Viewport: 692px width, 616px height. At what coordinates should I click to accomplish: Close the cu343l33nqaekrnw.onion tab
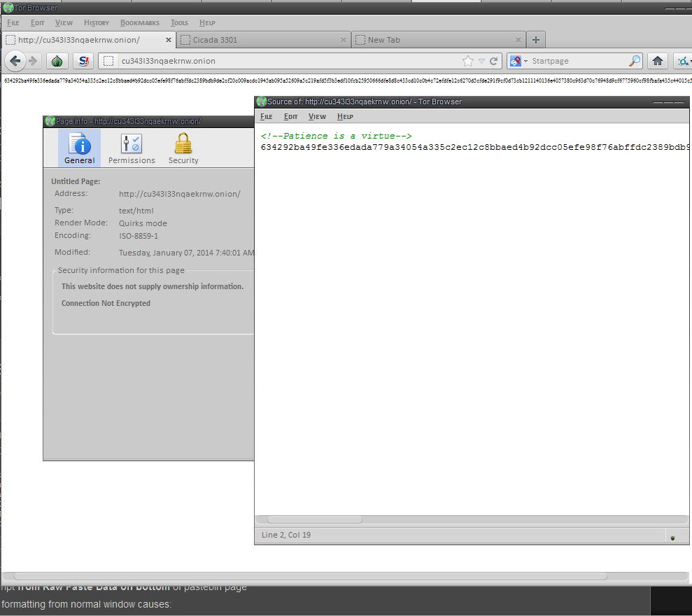(168, 40)
